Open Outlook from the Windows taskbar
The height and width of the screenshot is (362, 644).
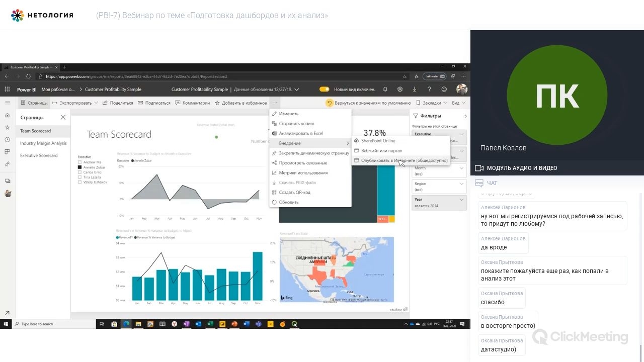pyautogui.click(x=198, y=324)
